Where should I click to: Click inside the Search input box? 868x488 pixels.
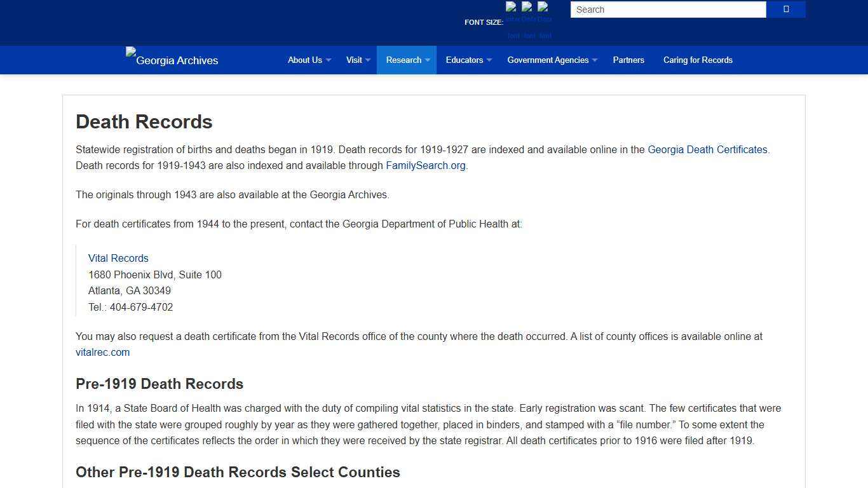[667, 10]
